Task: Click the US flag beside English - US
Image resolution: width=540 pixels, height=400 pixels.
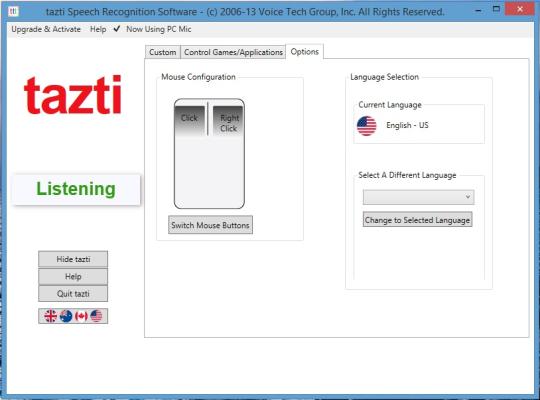Action: click(x=367, y=126)
